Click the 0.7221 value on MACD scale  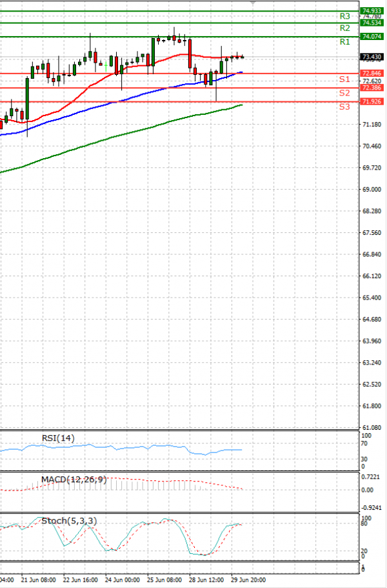[x=370, y=478]
